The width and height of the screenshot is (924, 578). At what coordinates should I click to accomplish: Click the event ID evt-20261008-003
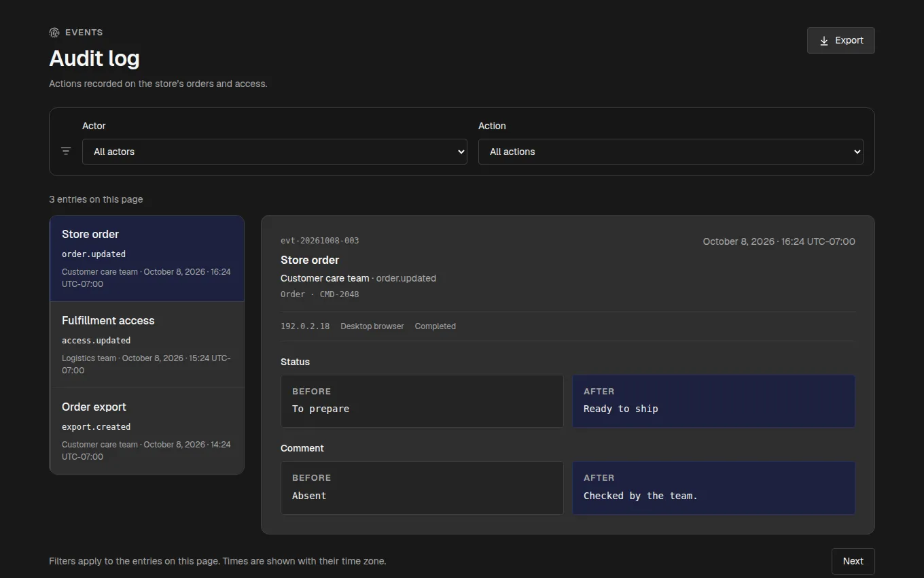coord(320,241)
